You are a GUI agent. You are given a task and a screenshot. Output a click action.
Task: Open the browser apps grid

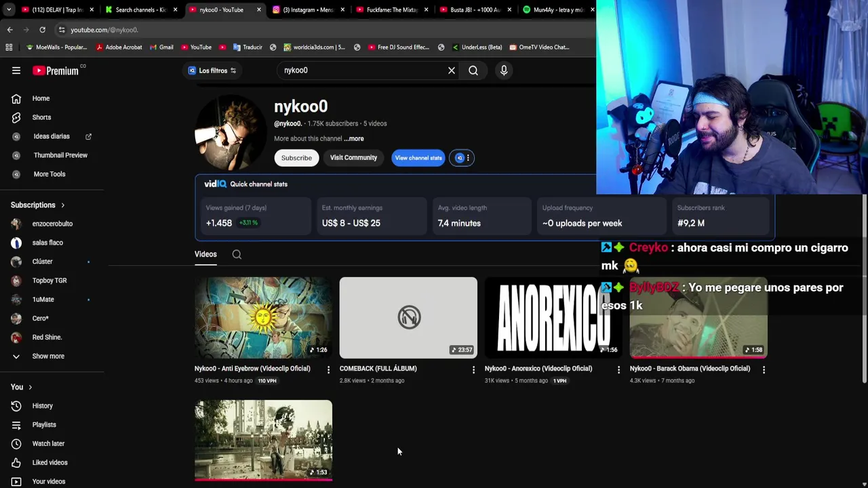[x=9, y=47]
